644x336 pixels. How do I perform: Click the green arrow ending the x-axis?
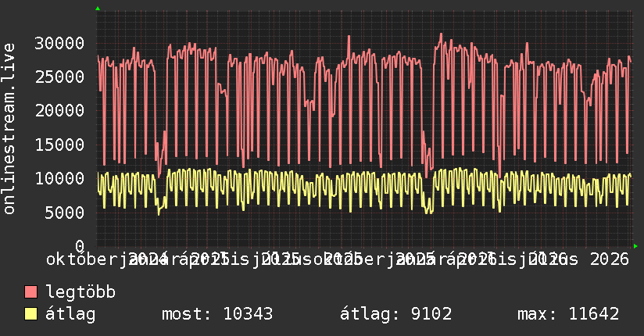(x=635, y=246)
